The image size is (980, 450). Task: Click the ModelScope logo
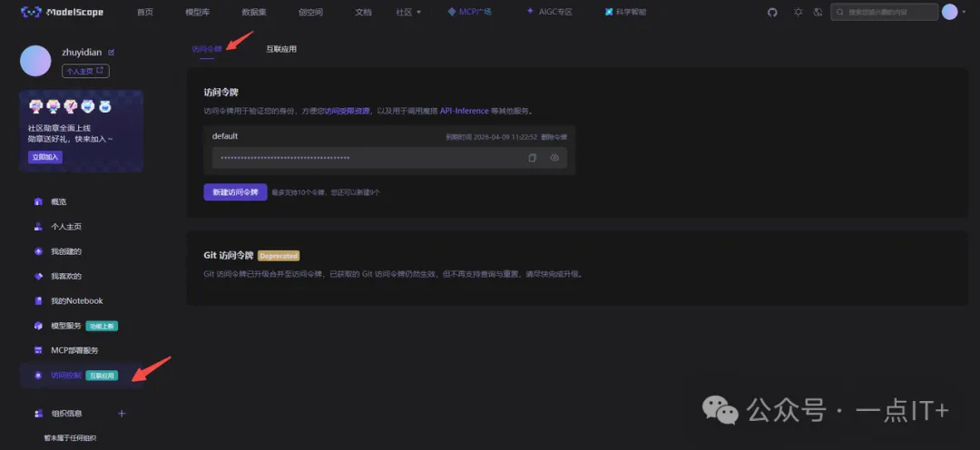tap(63, 12)
